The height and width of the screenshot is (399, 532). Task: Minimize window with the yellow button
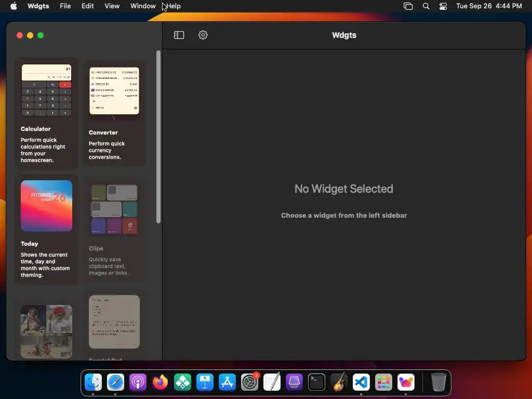click(x=30, y=35)
